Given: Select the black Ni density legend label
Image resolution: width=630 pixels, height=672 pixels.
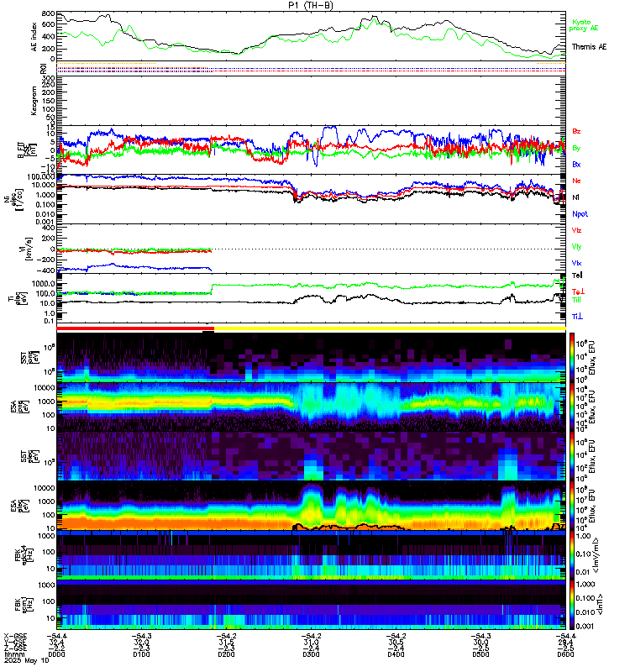Looking at the screenshot, I should tap(575, 197).
